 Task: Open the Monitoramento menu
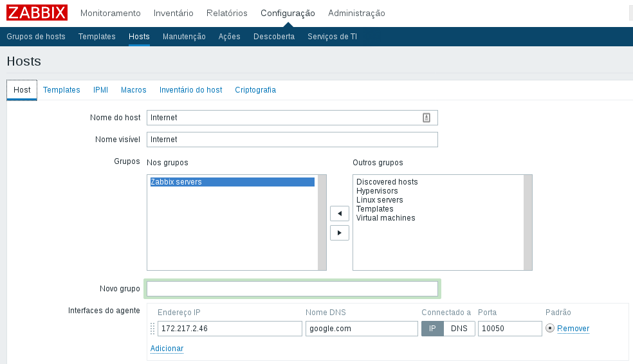point(110,13)
